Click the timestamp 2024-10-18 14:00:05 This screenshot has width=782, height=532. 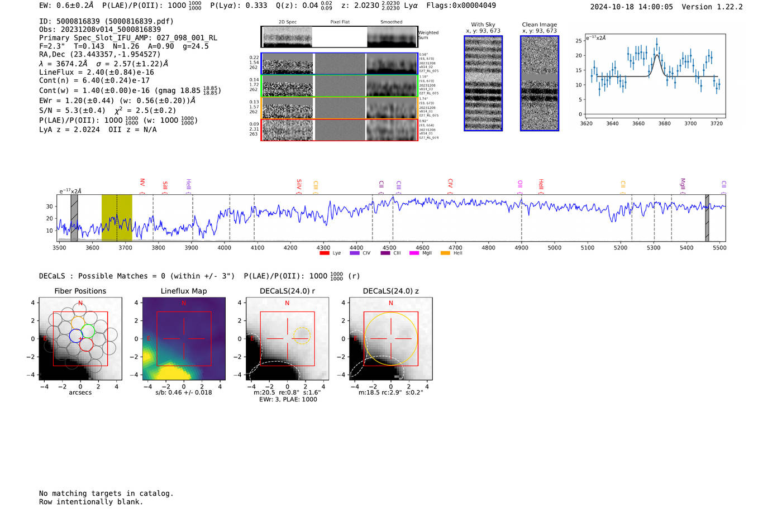tap(631, 7)
